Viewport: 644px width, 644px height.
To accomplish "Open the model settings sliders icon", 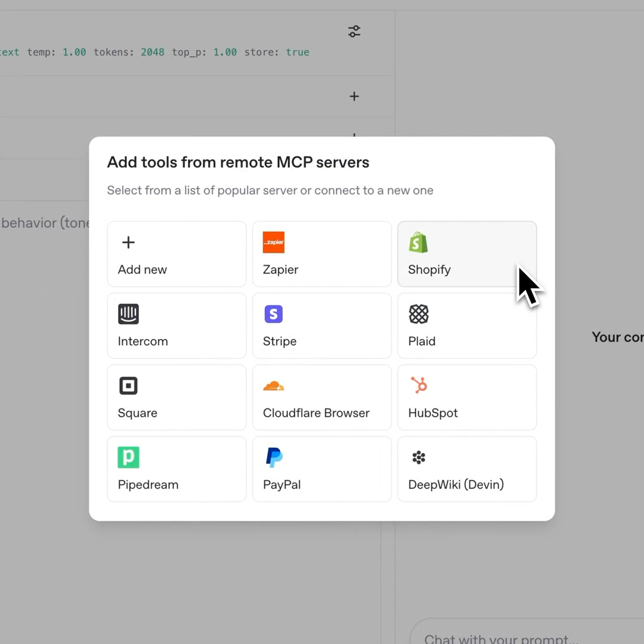I will [x=354, y=31].
